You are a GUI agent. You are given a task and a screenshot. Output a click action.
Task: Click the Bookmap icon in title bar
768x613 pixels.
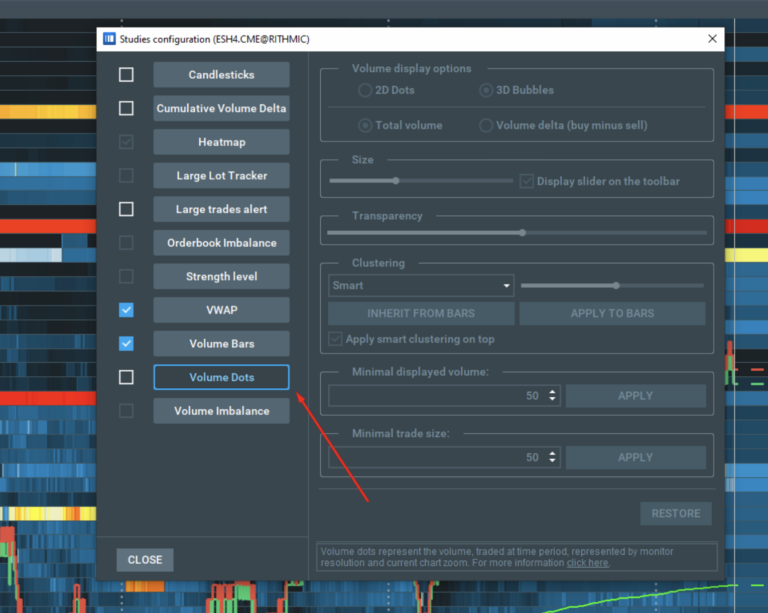[109, 39]
